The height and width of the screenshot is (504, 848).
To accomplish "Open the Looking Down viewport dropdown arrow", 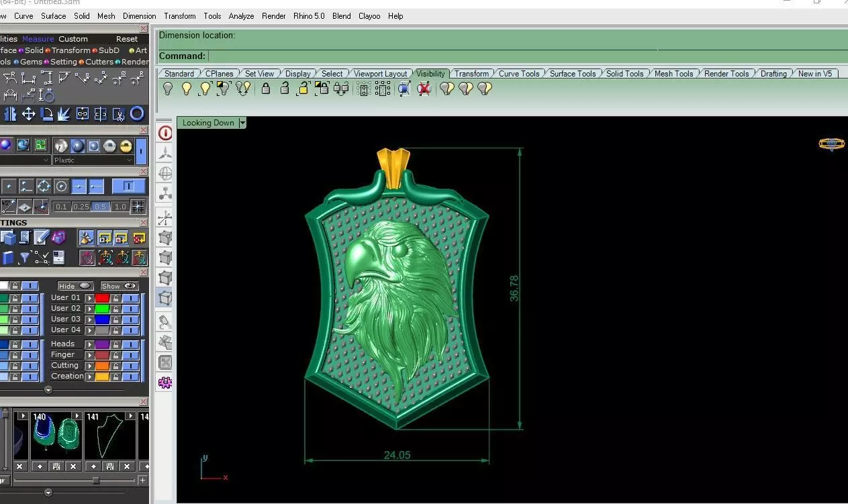I will pyautogui.click(x=242, y=123).
